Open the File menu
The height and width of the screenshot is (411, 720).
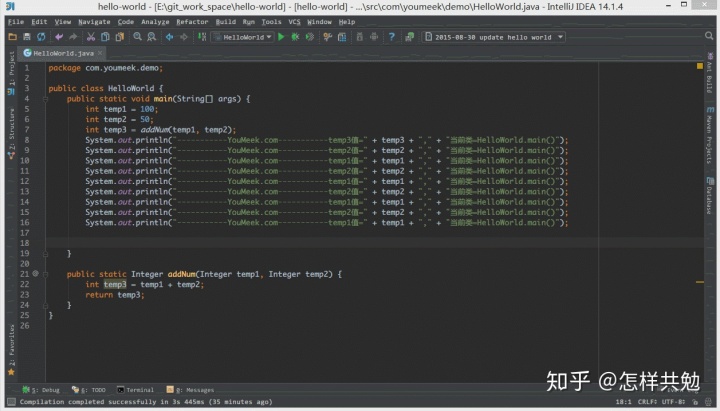pos(16,22)
